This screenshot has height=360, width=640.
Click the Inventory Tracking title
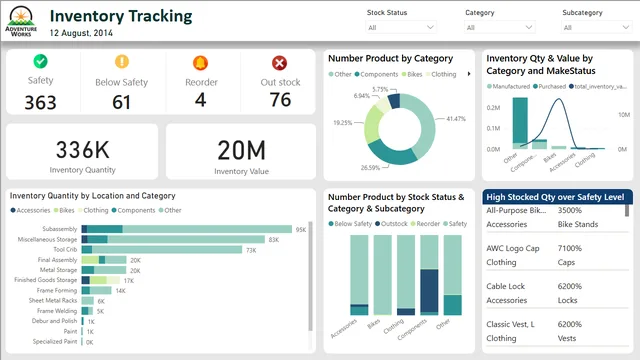point(121,16)
